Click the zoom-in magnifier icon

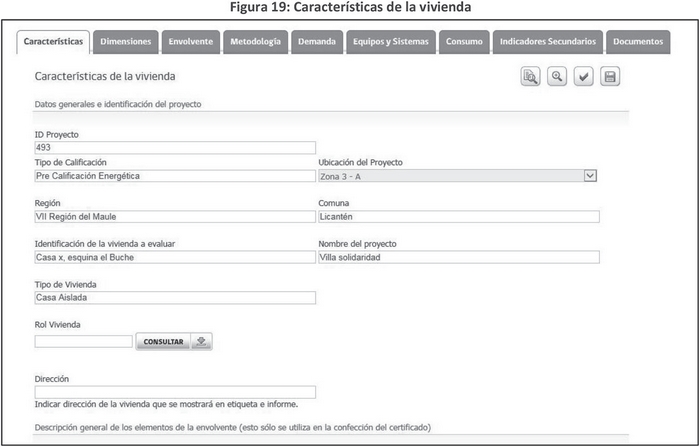tap(557, 78)
